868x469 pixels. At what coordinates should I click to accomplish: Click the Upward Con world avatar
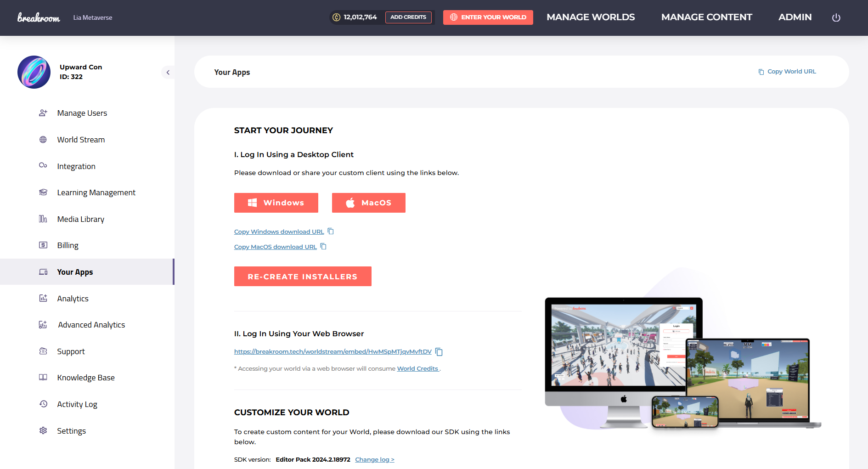coord(34,72)
